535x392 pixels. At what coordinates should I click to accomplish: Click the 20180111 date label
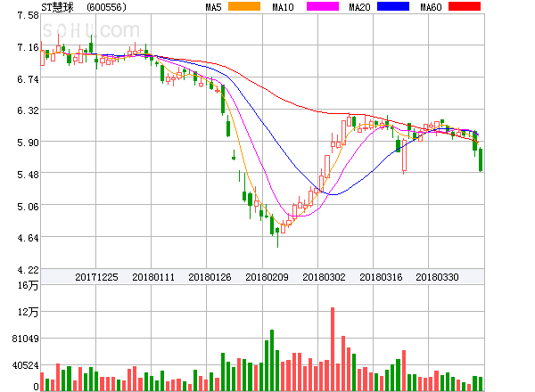(x=153, y=277)
